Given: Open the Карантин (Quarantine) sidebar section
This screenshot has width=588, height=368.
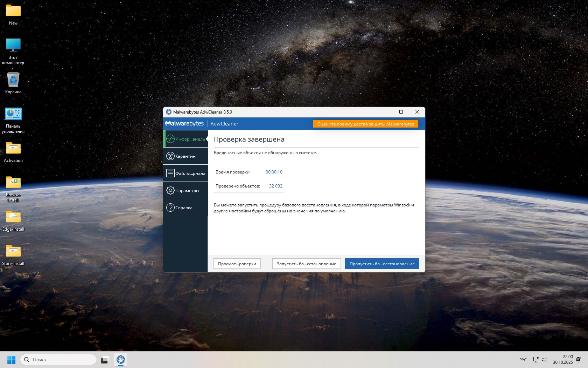Looking at the screenshot, I should (x=185, y=156).
